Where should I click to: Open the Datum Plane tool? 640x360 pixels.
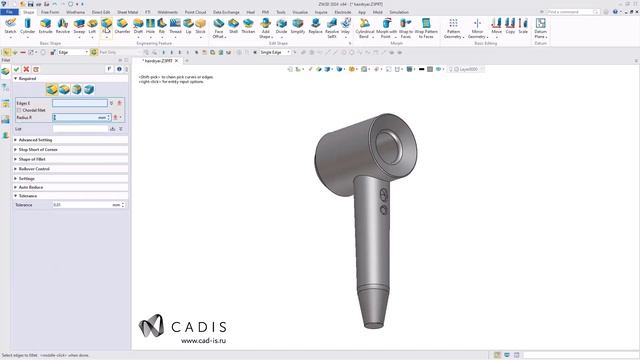540,29
